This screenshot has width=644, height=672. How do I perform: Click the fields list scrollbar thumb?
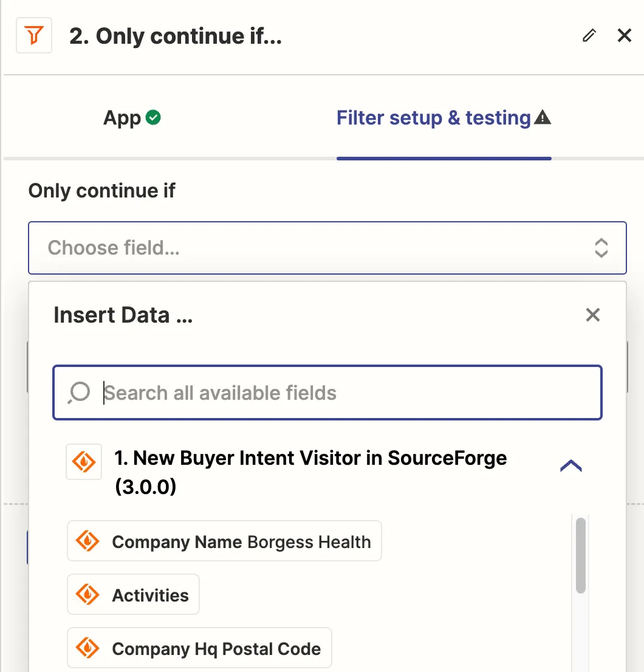coord(581,556)
